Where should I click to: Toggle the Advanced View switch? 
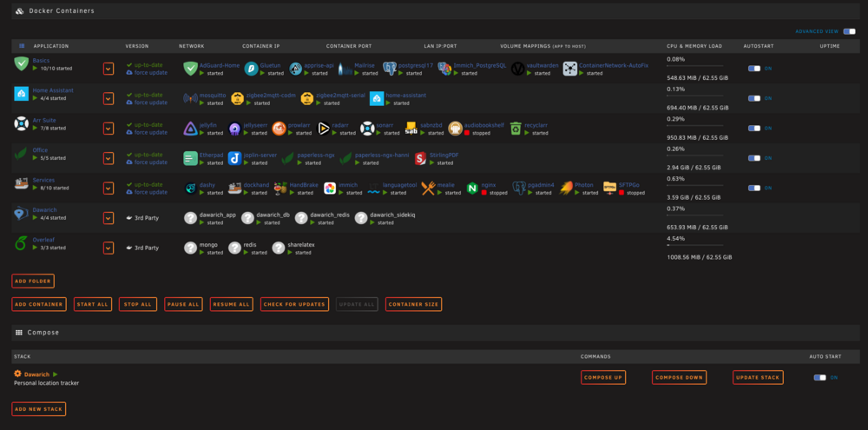(849, 31)
